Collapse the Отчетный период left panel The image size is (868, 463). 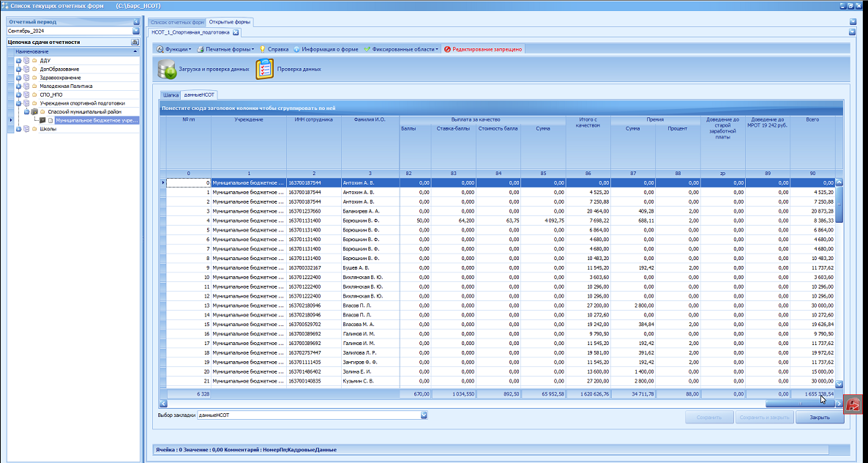click(x=136, y=22)
